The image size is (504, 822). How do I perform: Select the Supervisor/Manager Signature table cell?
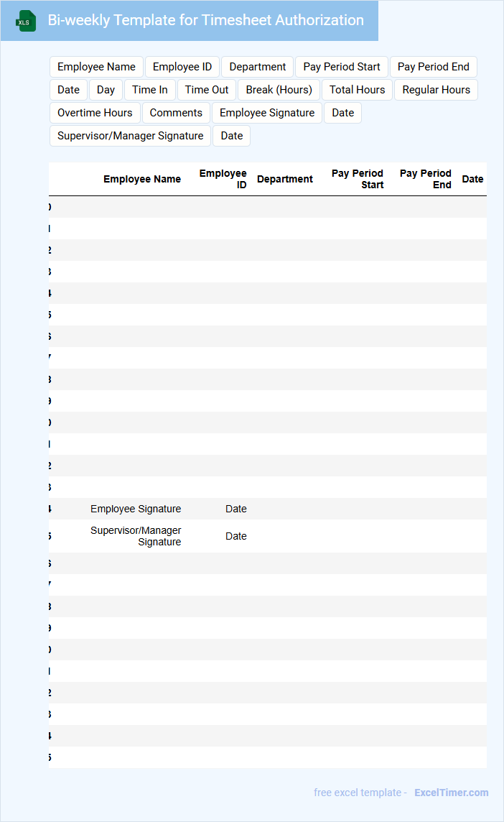pos(136,536)
